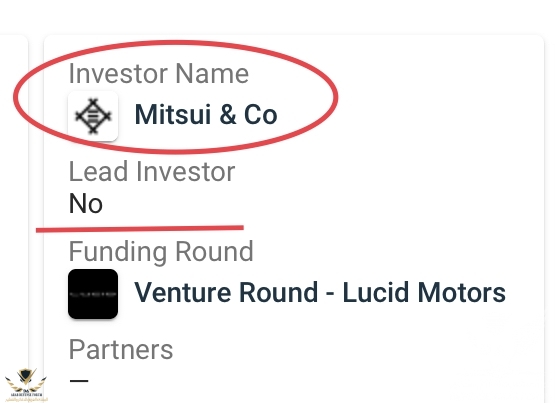This screenshot has width=555, height=403.
Task: Open the Mitsui & Co investor link
Action: [x=206, y=115]
